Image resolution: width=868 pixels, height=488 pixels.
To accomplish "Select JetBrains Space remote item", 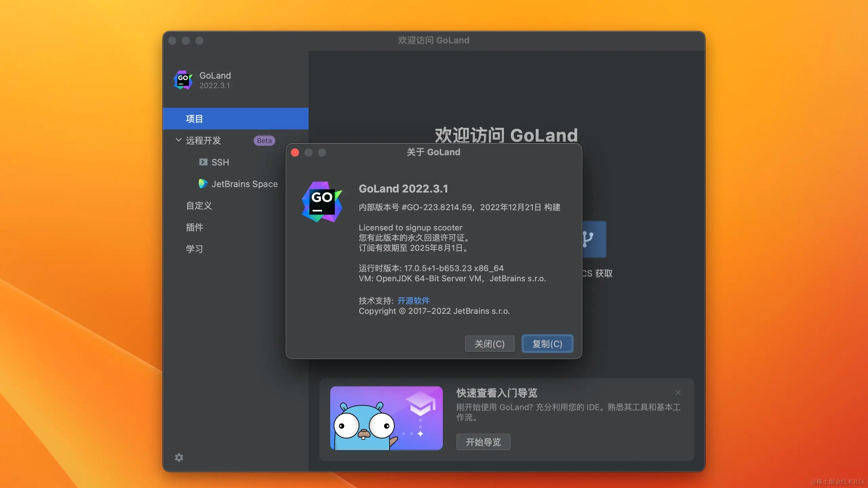I will [244, 184].
